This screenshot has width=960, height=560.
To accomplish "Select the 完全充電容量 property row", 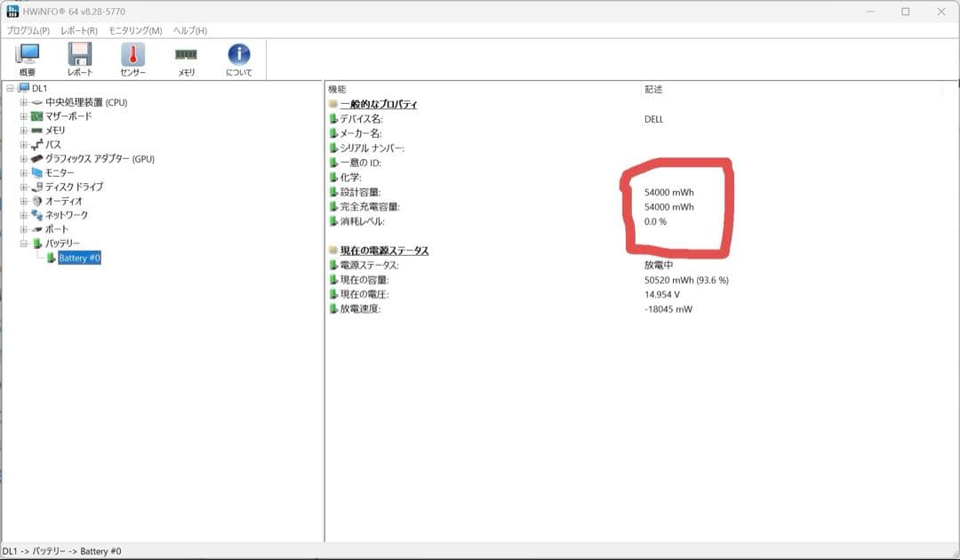I will tap(370, 206).
